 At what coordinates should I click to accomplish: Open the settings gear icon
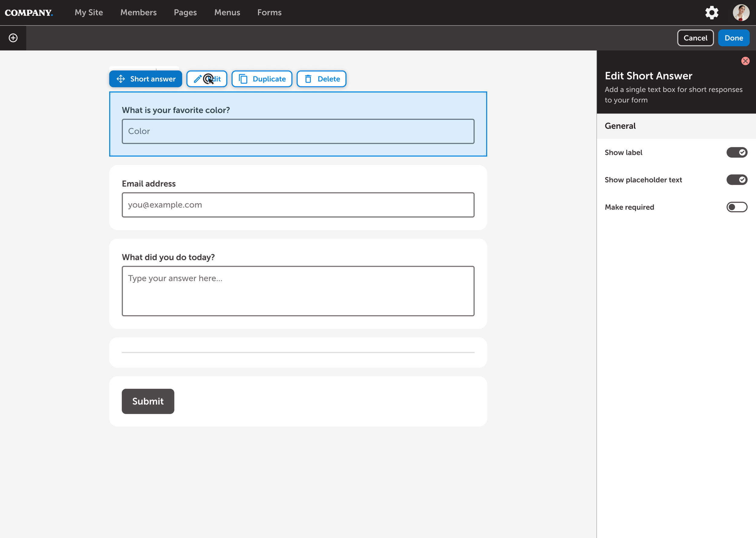pyautogui.click(x=711, y=13)
